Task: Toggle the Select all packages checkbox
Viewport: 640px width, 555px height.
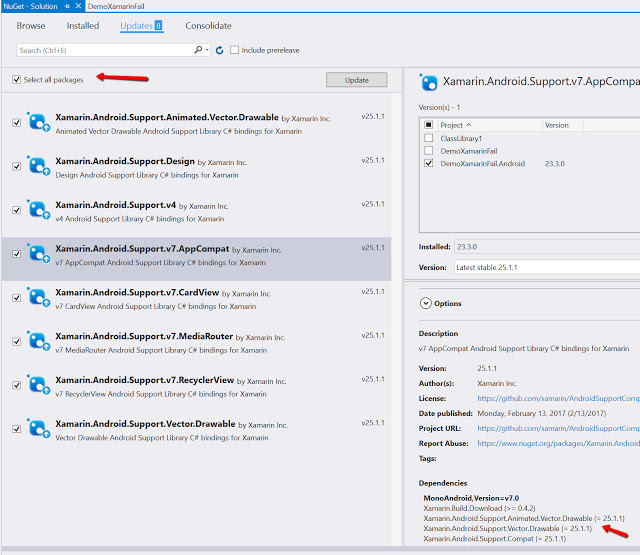Action: [16, 79]
